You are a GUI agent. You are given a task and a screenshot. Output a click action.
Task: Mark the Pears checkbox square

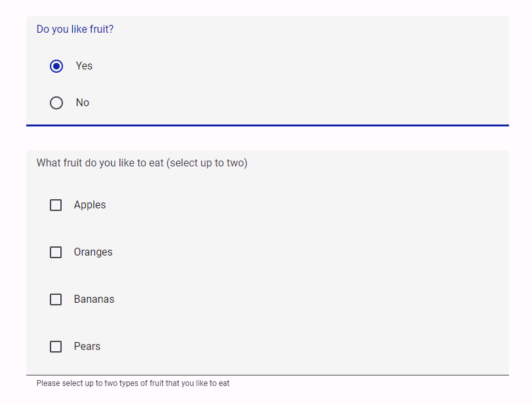point(56,347)
